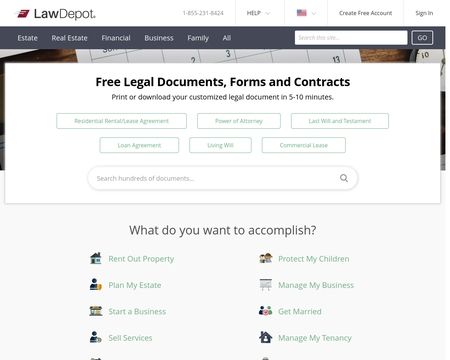The image size is (450, 360).
Task: Open the Rent Out Property link
Action: (x=141, y=259)
